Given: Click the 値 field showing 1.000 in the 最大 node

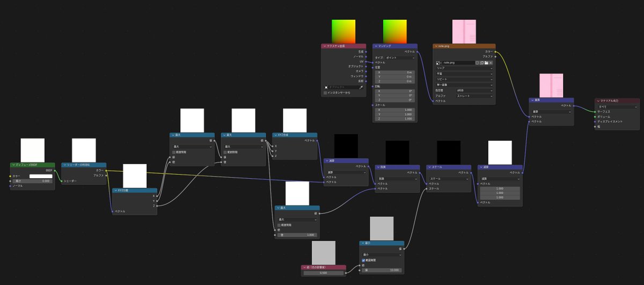Looking at the screenshot, I should tap(297, 235).
